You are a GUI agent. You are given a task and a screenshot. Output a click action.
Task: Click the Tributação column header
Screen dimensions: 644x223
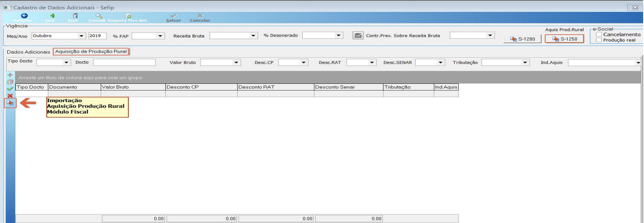409,87
